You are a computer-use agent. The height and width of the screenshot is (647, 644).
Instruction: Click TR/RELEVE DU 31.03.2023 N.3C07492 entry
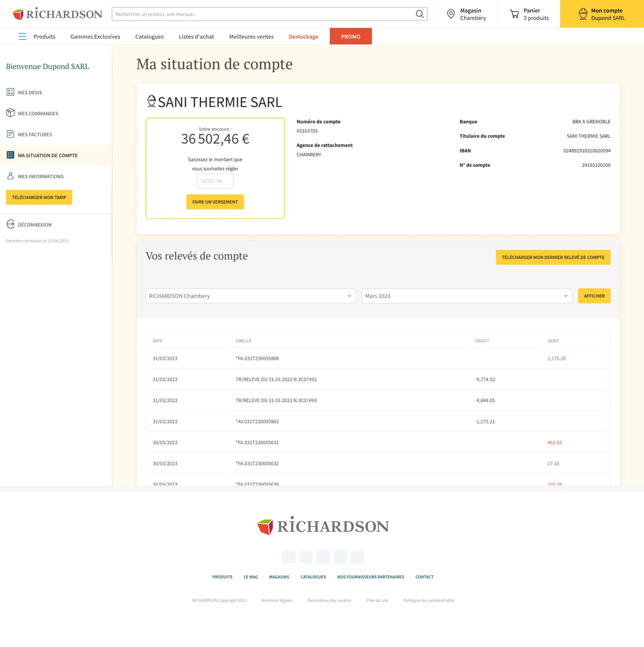tap(276, 379)
